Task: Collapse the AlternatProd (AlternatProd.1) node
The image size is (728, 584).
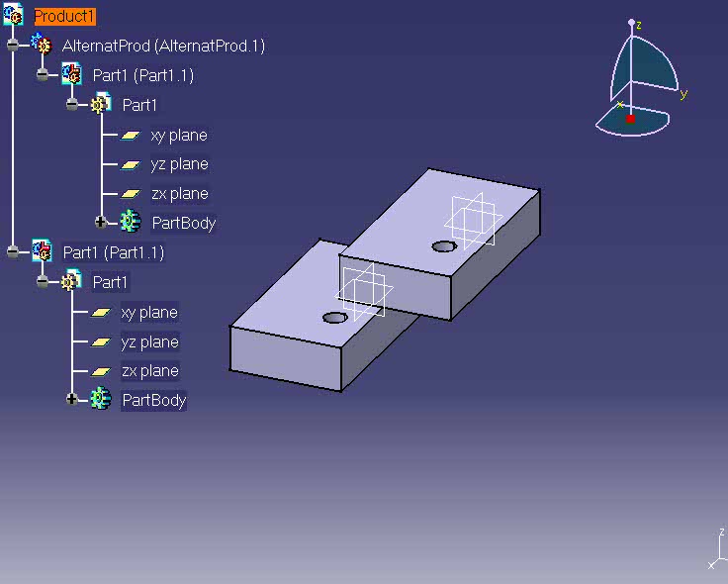Action: (13, 46)
